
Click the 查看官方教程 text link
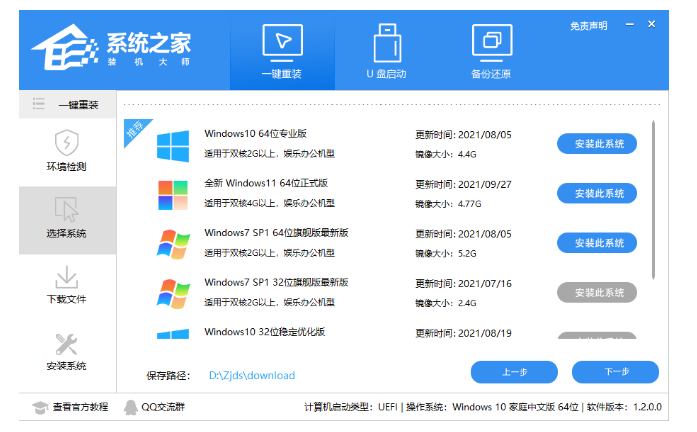pyautogui.click(x=80, y=407)
